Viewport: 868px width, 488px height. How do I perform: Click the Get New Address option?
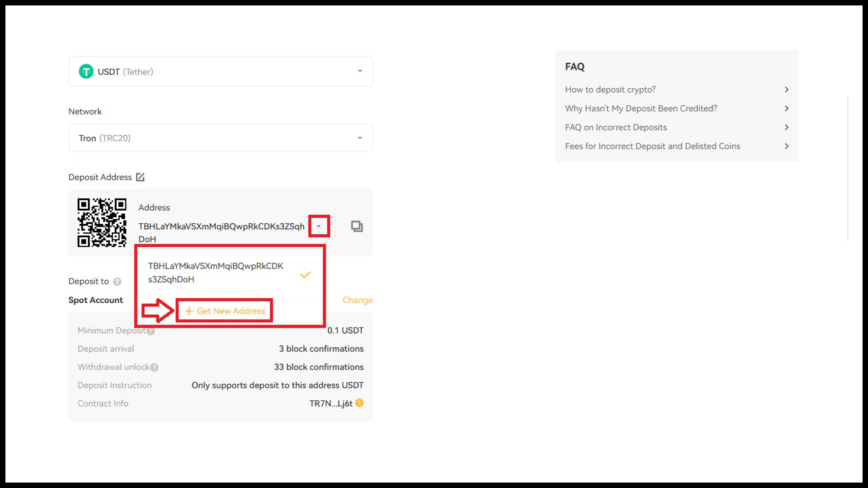[x=225, y=311]
